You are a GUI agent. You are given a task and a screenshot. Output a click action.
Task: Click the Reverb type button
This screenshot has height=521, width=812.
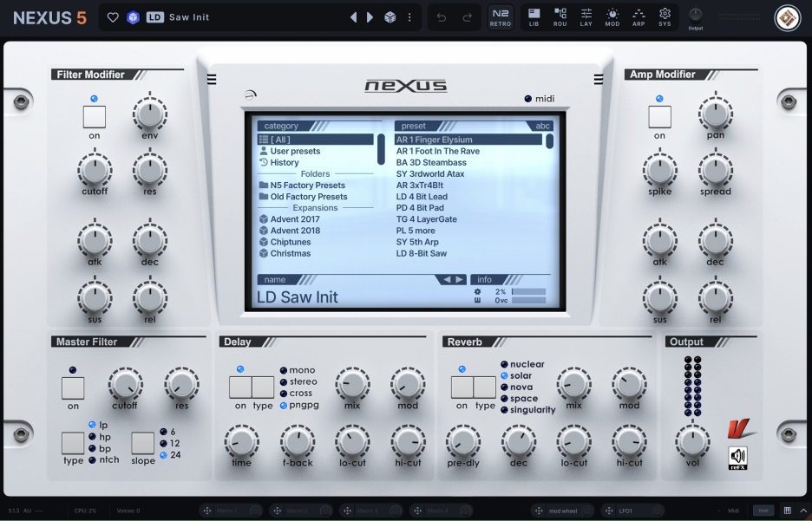(x=485, y=387)
